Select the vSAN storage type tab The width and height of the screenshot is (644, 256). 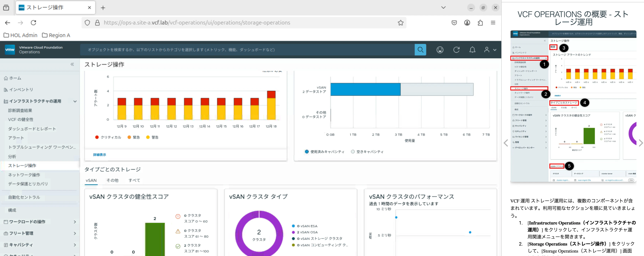[91, 180]
